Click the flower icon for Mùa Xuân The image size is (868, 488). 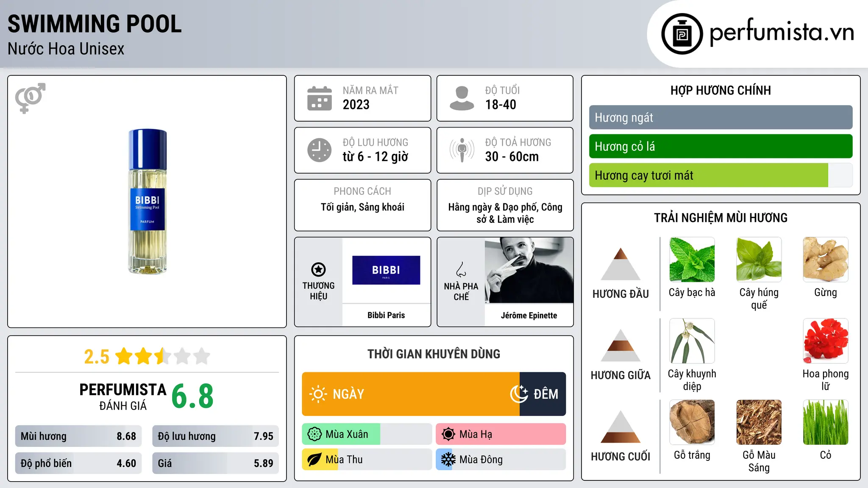pyautogui.click(x=314, y=434)
